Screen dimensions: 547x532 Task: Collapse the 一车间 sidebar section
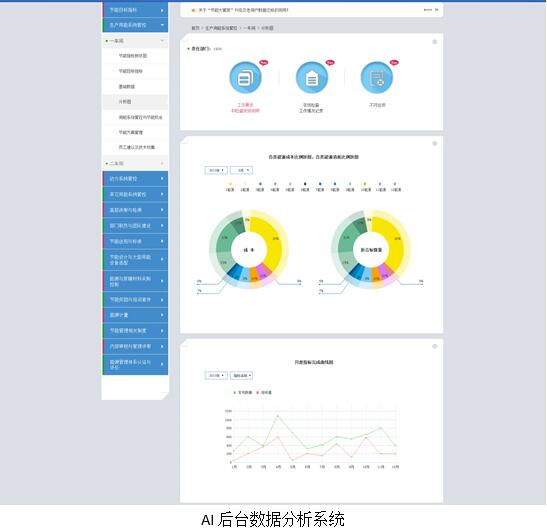coord(135,41)
